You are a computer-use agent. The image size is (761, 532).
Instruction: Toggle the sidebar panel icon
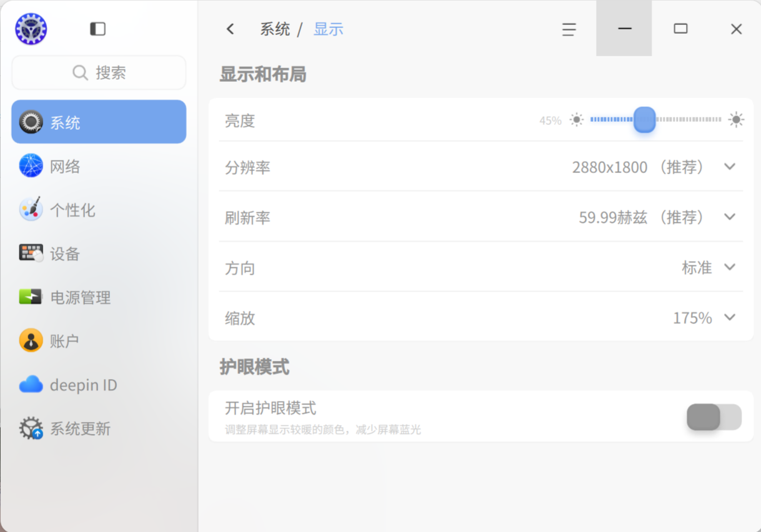[97, 29]
